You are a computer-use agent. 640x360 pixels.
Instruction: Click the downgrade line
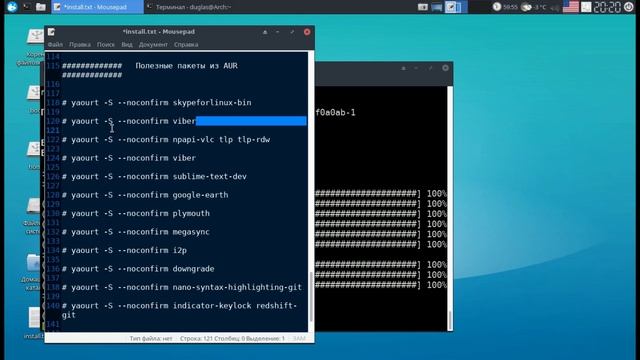[138, 269]
